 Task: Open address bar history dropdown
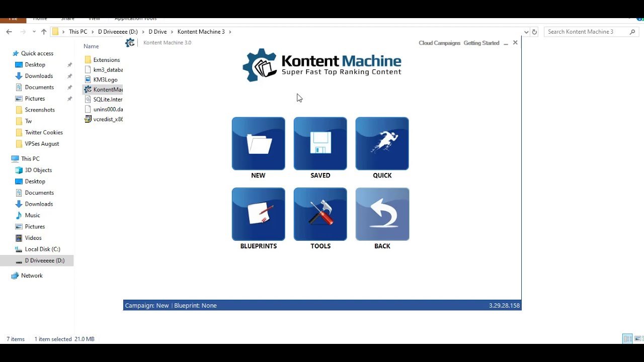click(525, 32)
